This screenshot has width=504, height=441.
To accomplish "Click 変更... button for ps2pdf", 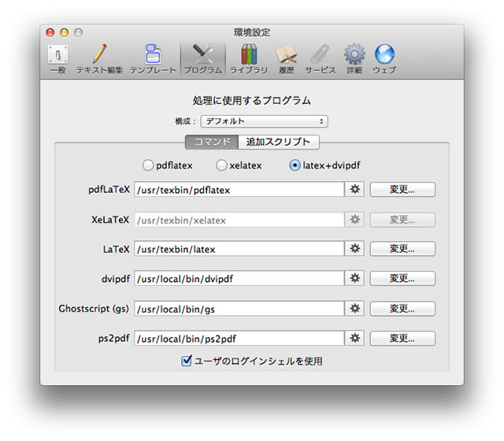I will (402, 339).
